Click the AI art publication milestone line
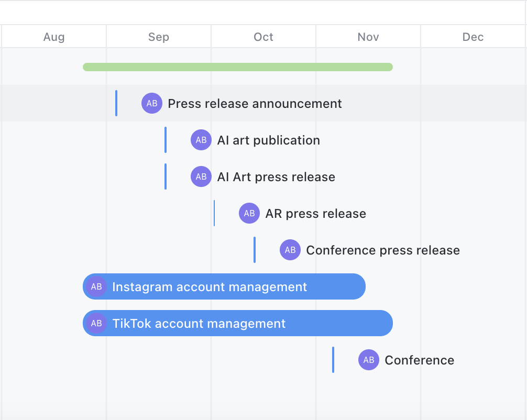 pos(166,140)
